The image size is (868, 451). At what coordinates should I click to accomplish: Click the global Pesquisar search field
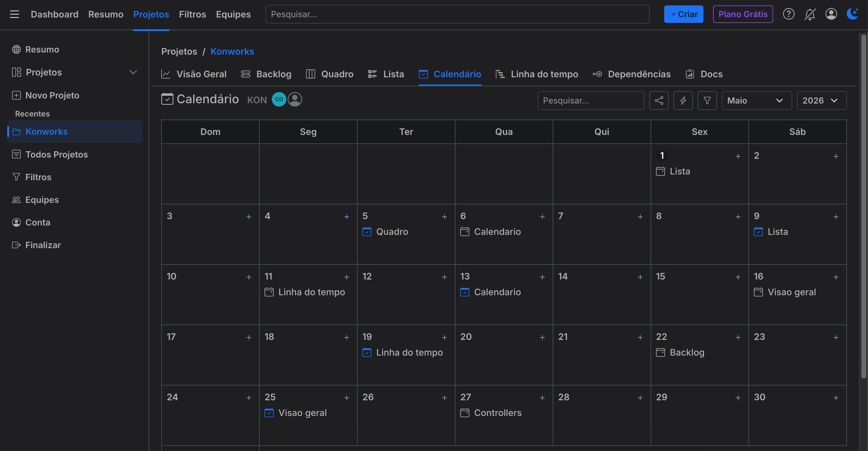(x=457, y=14)
